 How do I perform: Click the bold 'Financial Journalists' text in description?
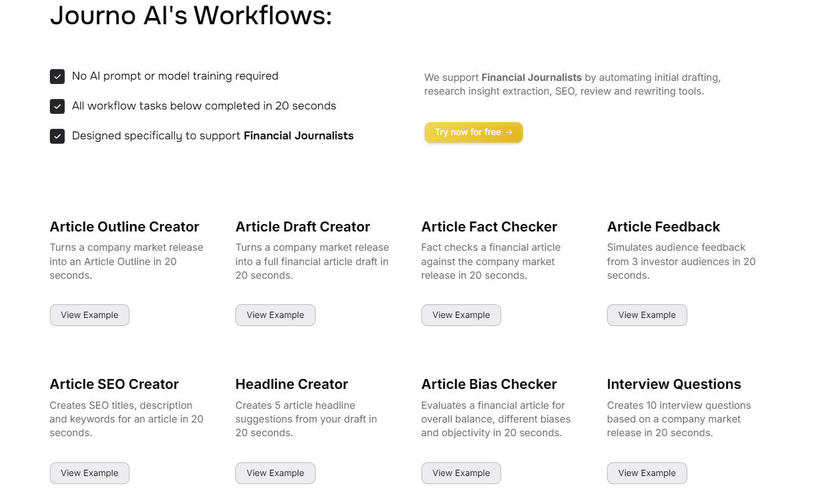coord(531,78)
